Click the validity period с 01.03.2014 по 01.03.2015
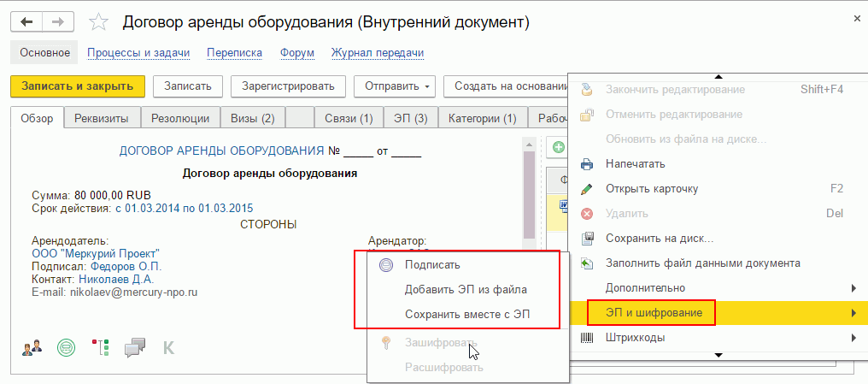Screen dimensions: 868x384 coord(184,209)
